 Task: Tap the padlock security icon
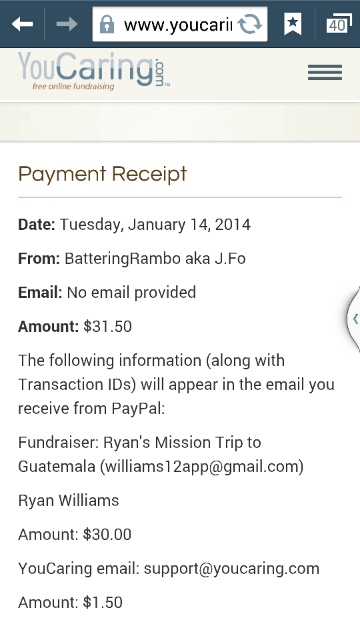pyautogui.click(x=107, y=24)
